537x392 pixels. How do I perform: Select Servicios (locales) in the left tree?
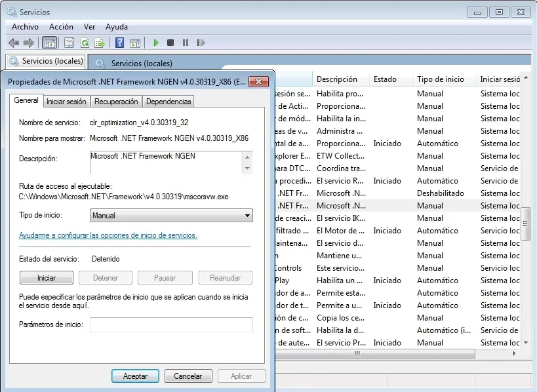[52, 61]
